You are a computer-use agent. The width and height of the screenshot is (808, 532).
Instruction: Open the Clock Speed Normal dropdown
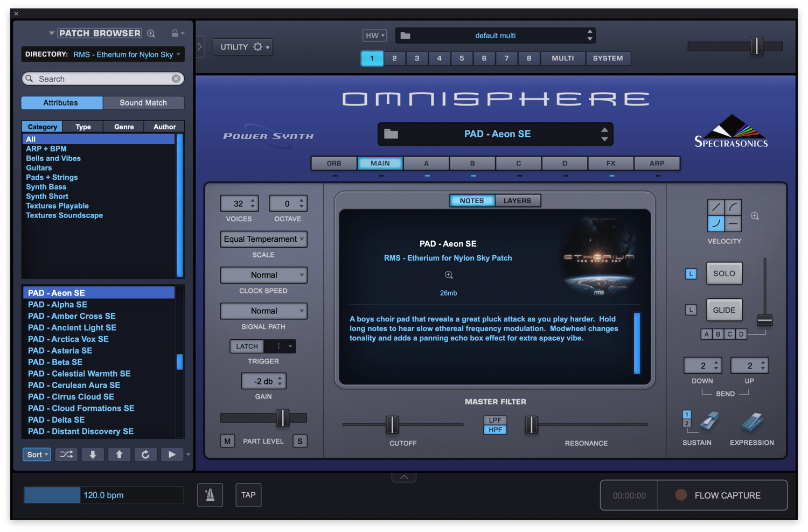pyautogui.click(x=264, y=275)
